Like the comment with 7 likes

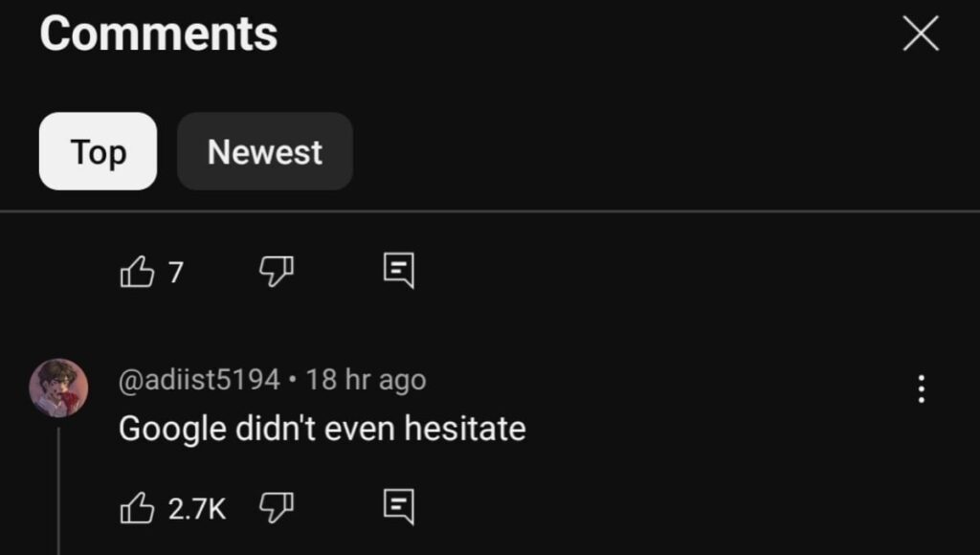click(137, 273)
